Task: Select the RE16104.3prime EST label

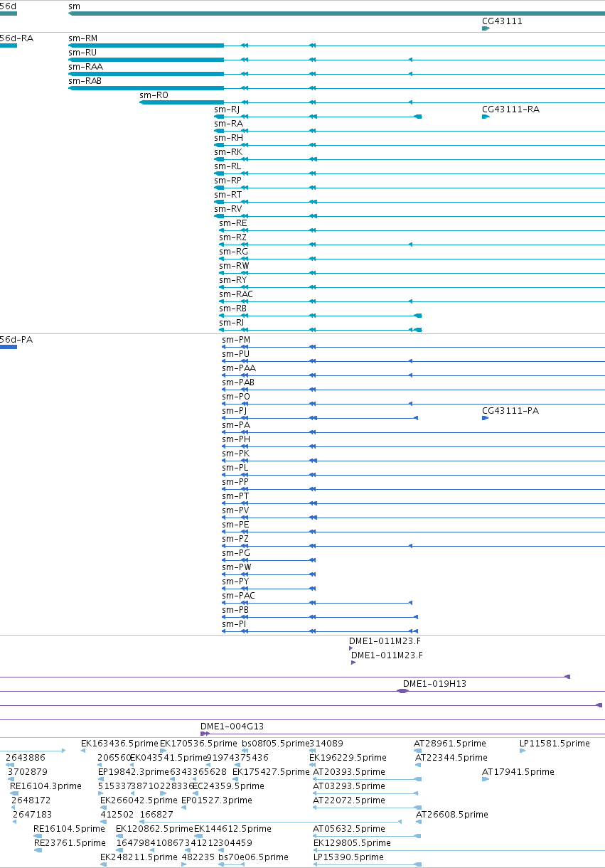Action: (x=45, y=786)
